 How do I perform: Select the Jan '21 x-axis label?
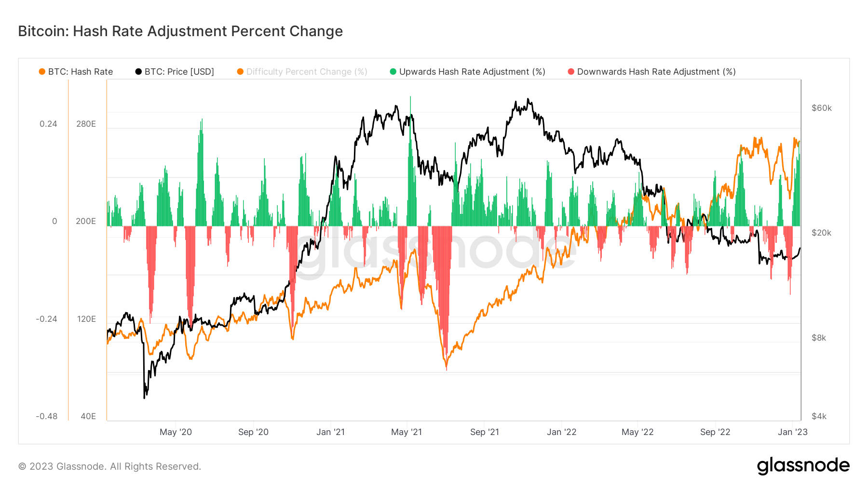click(x=330, y=432)
